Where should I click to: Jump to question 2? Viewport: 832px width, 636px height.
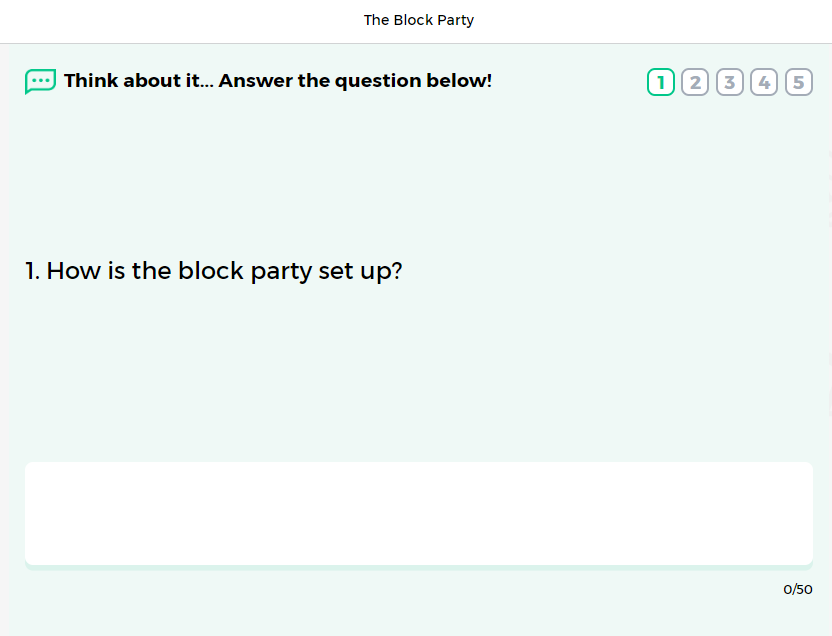tap(695, 82)
